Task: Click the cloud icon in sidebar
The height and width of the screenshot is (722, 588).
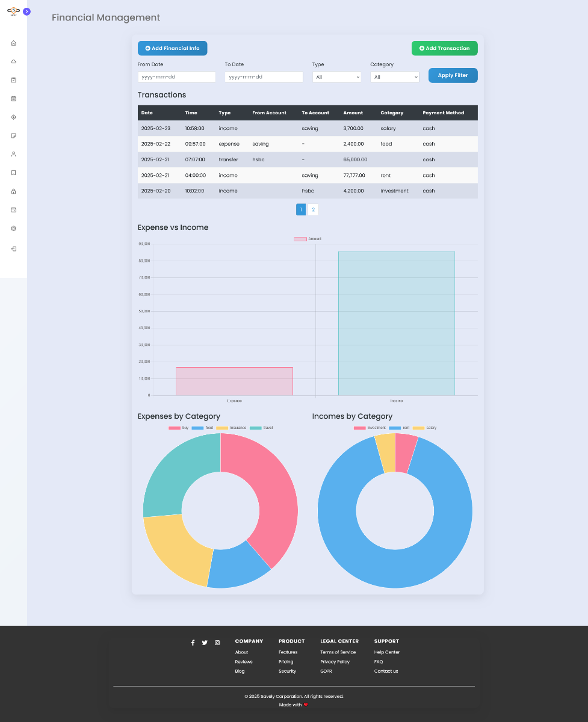Action: click(x=13, y=61)
